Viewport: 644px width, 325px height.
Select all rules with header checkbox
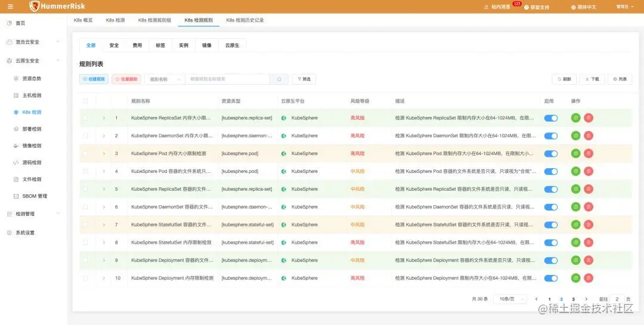coord(85,101)
